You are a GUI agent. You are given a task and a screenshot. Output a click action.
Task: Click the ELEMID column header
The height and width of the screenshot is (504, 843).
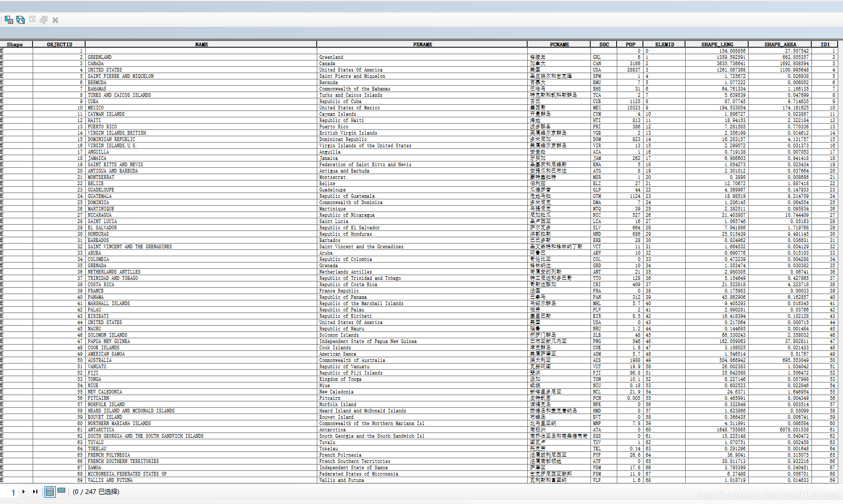[x=665, y=44]
